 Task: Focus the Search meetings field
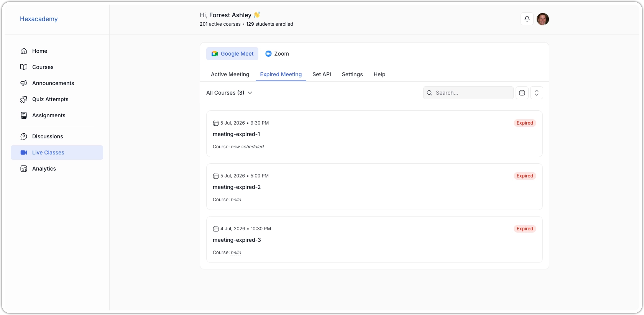(468, 93)
